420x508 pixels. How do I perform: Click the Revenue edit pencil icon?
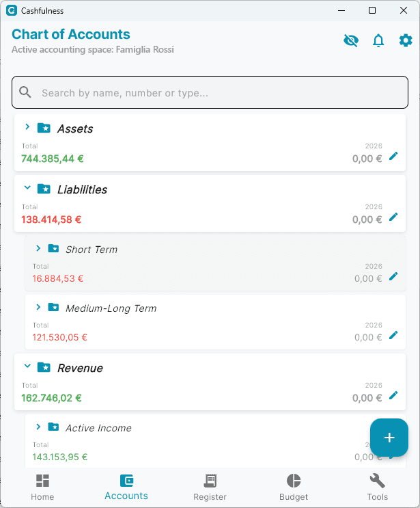pyautogui.click(x=393, y=396)
